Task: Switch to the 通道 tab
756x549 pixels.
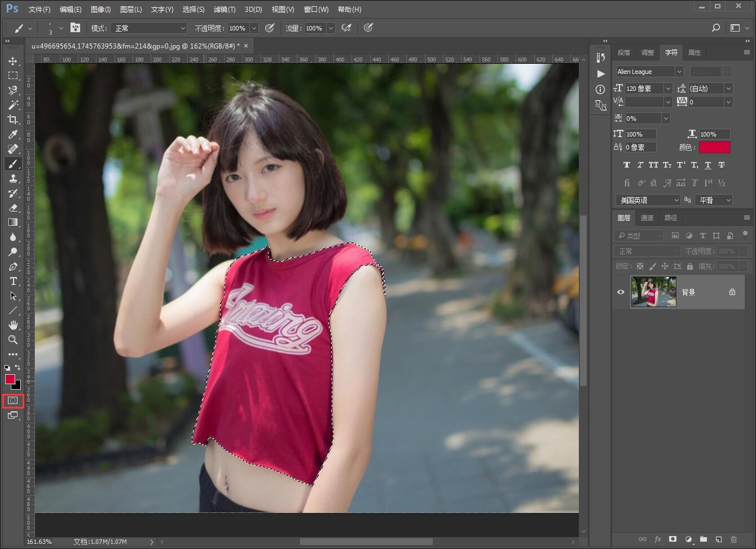Action: [647, 218]
